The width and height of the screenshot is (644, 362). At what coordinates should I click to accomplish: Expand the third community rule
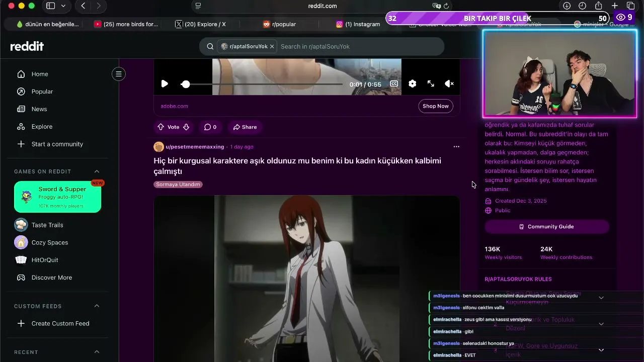(601, 350)
